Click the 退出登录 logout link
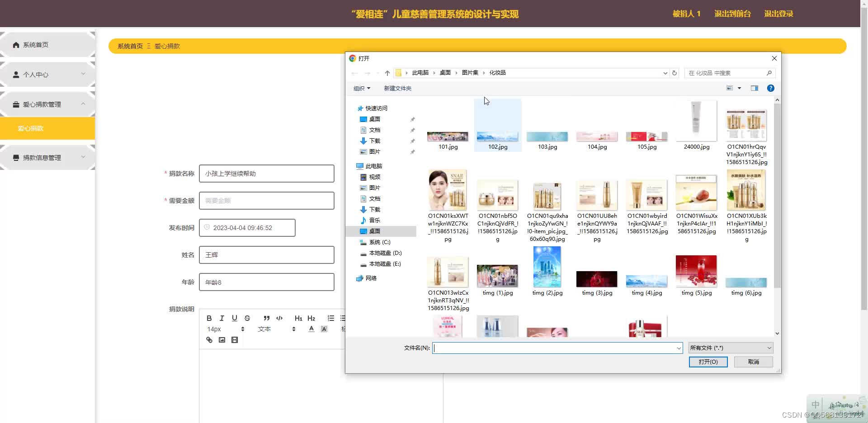 [x=778, y=14]
